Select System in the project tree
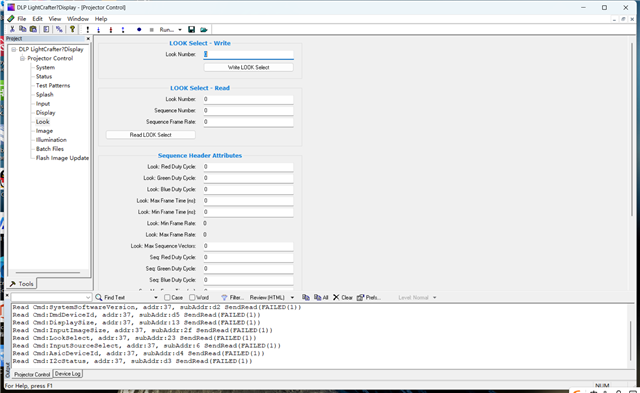This screenshot has width=640, height=393. point(45,67)
